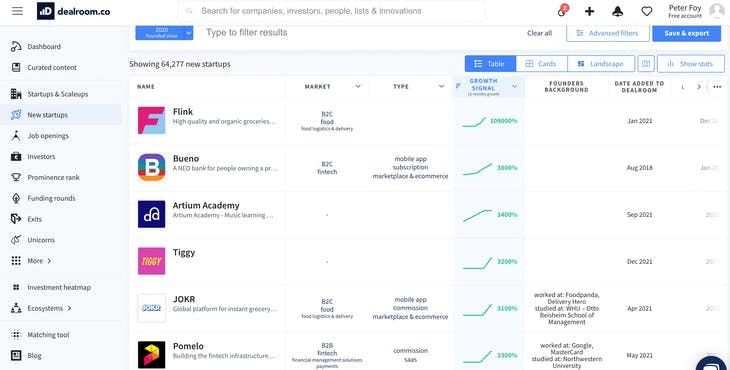
Task: Open the map view icon button
Action: tap(646, 64)
